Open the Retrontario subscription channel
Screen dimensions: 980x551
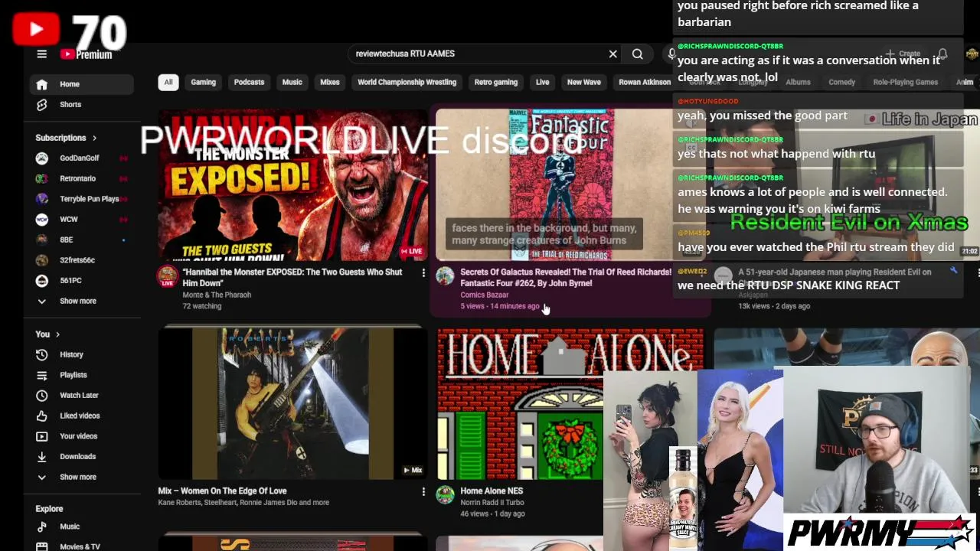pos(82,178)
